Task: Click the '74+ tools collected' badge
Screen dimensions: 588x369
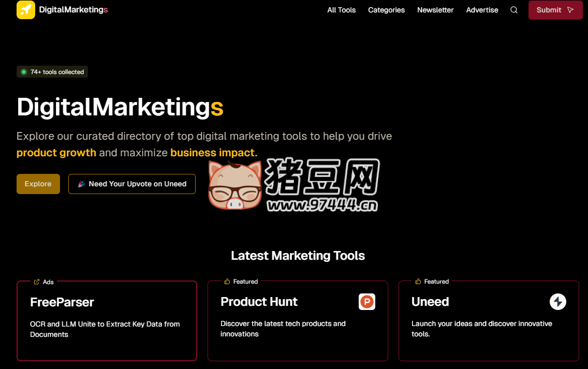Action: tap(52, 71)
